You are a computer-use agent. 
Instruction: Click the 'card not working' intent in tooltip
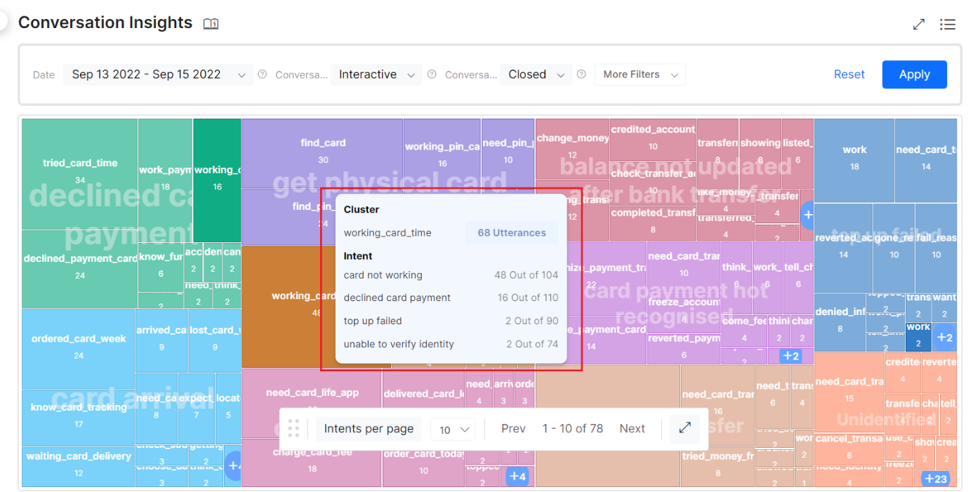383,275
